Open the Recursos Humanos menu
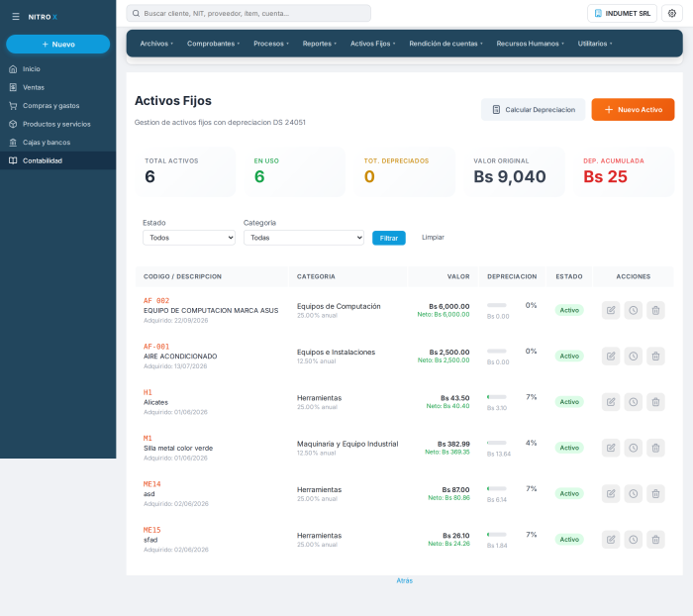Screen dimensions: 693x616 530,44
